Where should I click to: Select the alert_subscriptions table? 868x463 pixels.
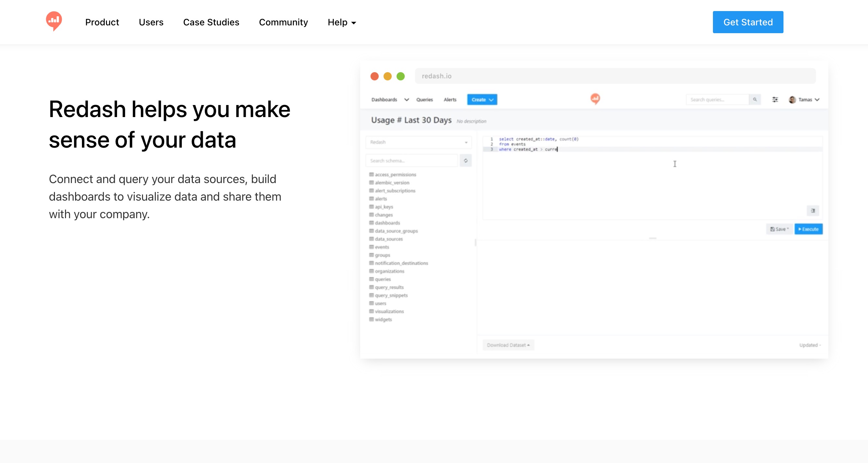[x=395, y=191]
